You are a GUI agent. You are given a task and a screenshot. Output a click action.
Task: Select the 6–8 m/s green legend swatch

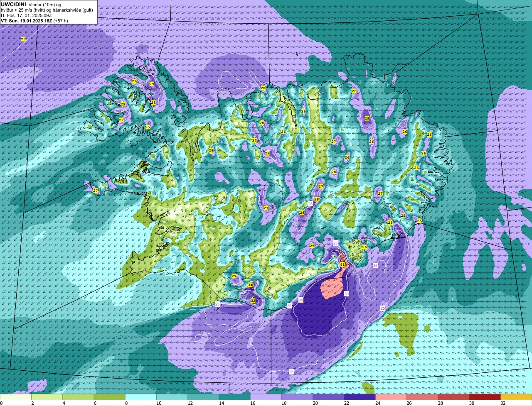[109, 397]
